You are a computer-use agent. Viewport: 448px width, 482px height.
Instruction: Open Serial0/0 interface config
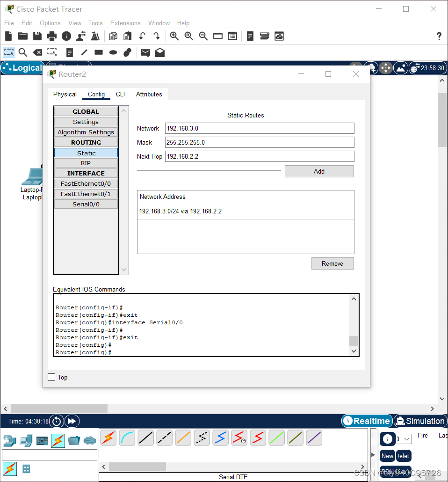point(86,204)
